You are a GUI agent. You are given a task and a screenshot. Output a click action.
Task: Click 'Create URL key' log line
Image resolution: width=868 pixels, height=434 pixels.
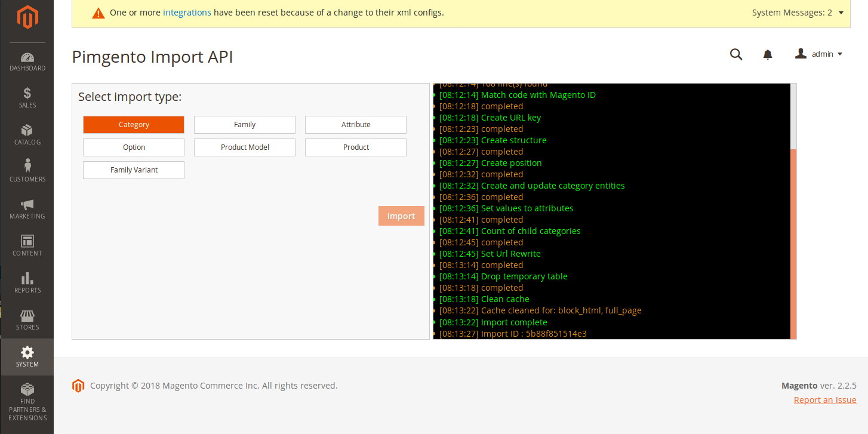click(x=490, y=118)
